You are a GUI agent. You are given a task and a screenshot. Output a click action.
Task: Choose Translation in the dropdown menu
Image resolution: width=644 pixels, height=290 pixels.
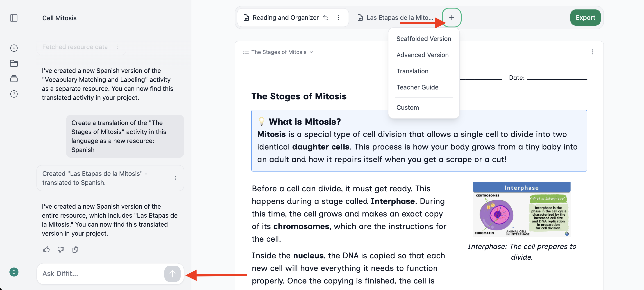[412, 71]
